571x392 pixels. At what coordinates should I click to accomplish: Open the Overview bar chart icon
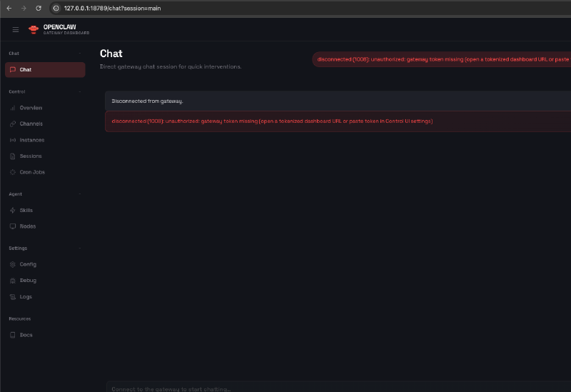point(13,108)
